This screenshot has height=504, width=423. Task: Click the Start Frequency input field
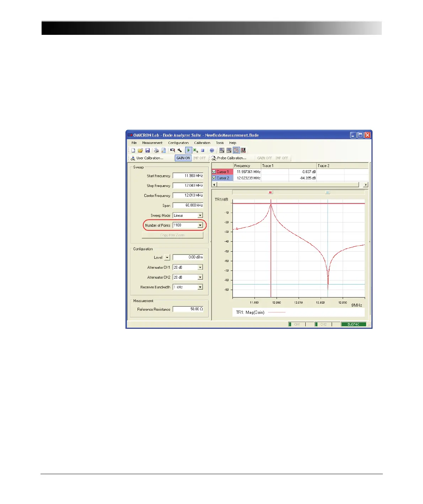(x=188, y=176)
